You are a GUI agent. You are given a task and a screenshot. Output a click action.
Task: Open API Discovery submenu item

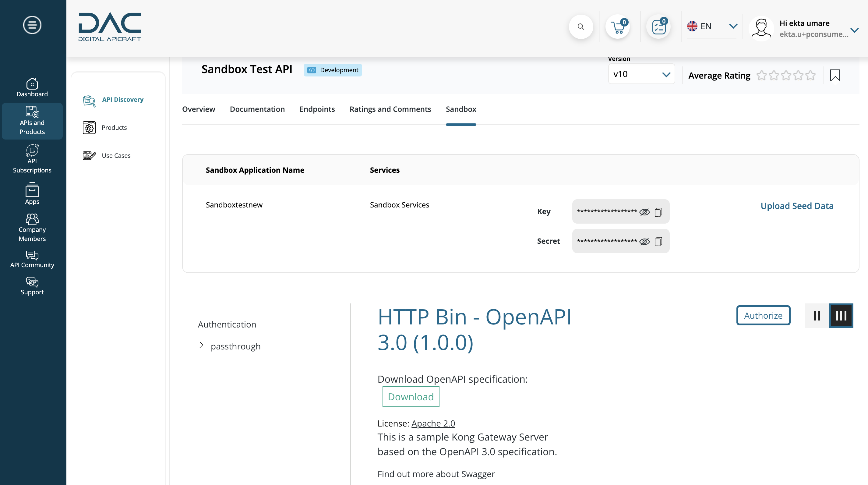coord(123,99)
